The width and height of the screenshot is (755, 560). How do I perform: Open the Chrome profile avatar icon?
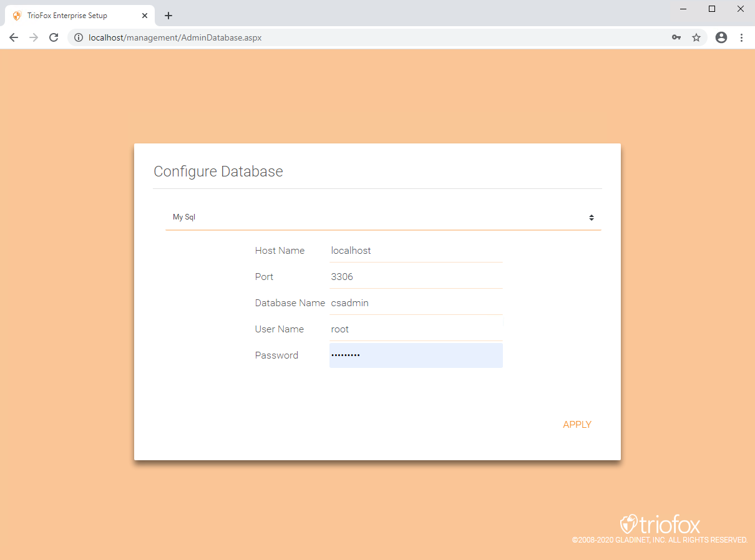point(721,37)
